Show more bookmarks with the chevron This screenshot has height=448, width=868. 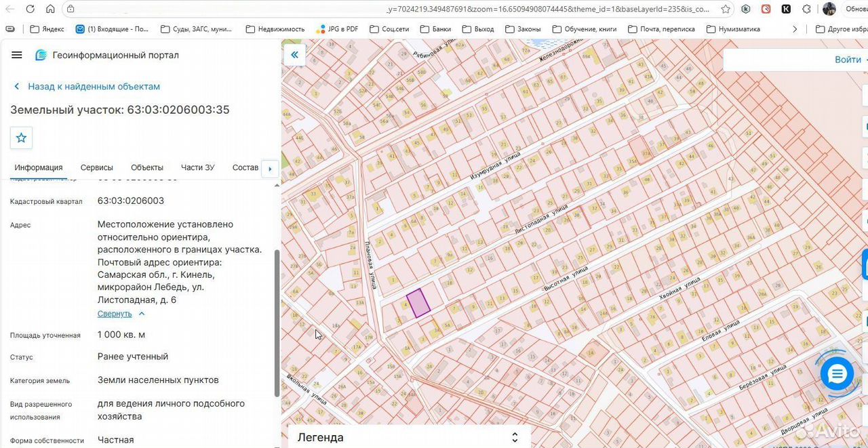click(x=795, y=29)
